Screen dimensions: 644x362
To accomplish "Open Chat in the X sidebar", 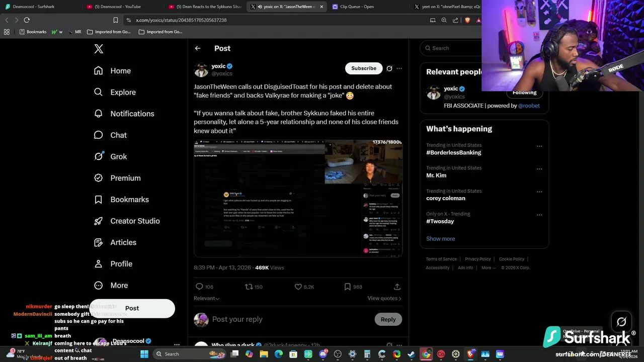I will click(110, 135).
